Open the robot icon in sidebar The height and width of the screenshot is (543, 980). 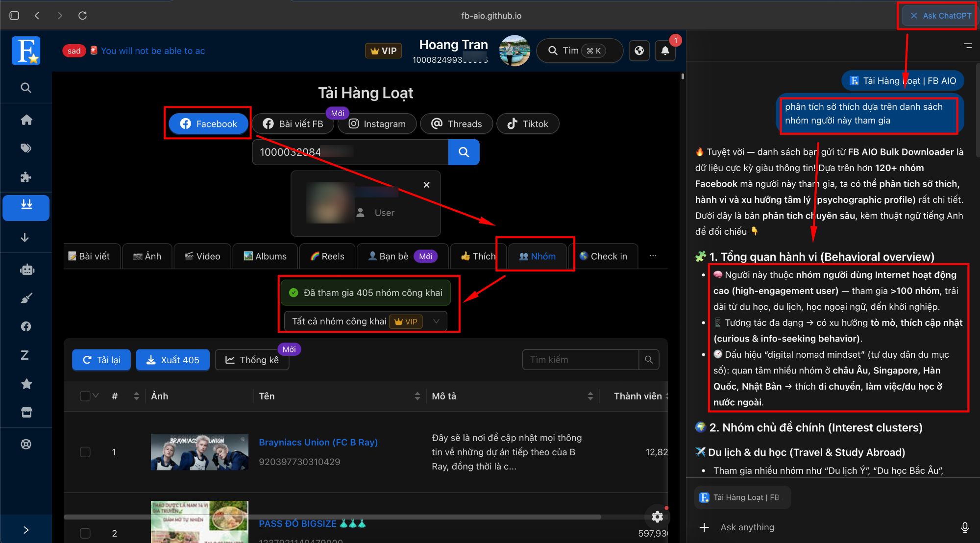[26, 270]
